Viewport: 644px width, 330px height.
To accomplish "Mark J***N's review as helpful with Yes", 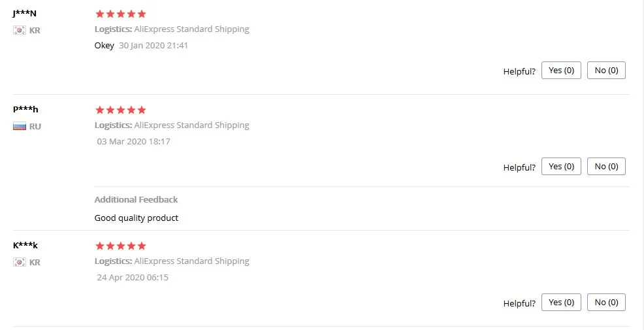I will (x=561, y=71).
